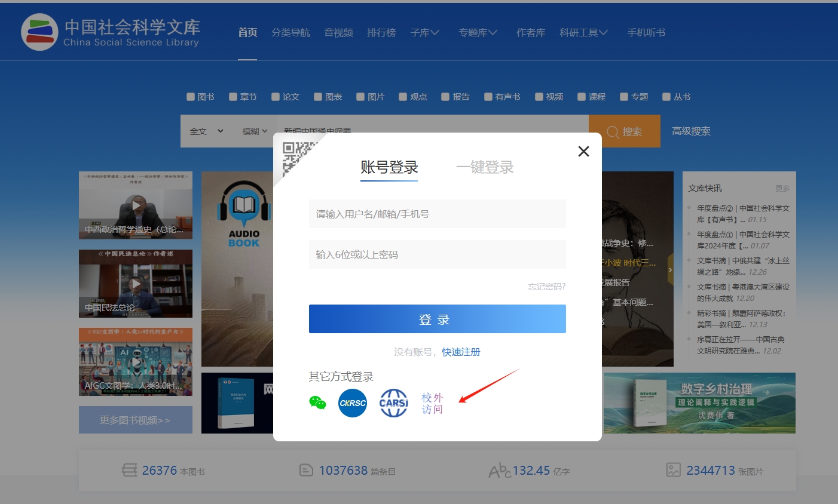
Task: Click the blue 登录 button
Action: pyautogui.click(x=438, y=319)
